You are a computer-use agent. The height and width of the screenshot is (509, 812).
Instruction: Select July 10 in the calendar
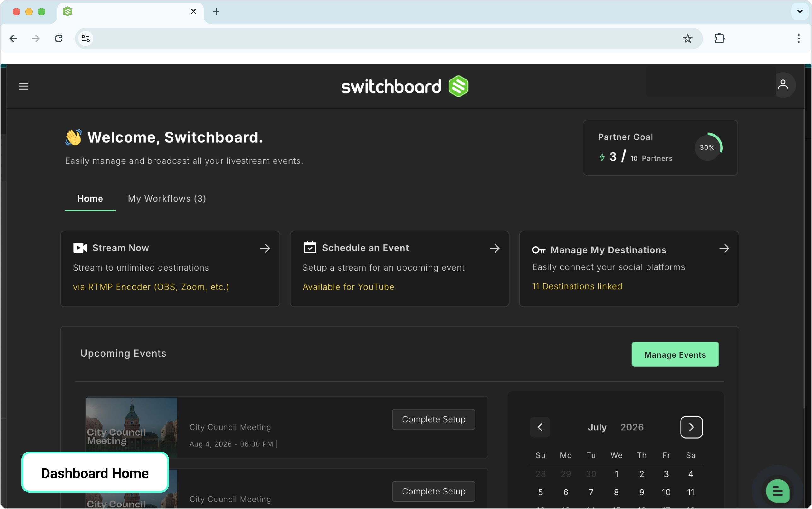tap(666, 492)
